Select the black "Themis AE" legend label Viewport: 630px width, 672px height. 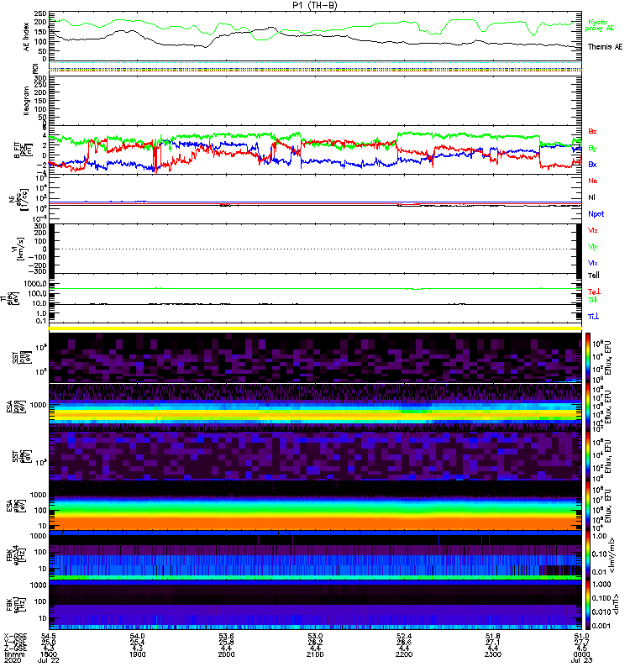click(605, 47)
